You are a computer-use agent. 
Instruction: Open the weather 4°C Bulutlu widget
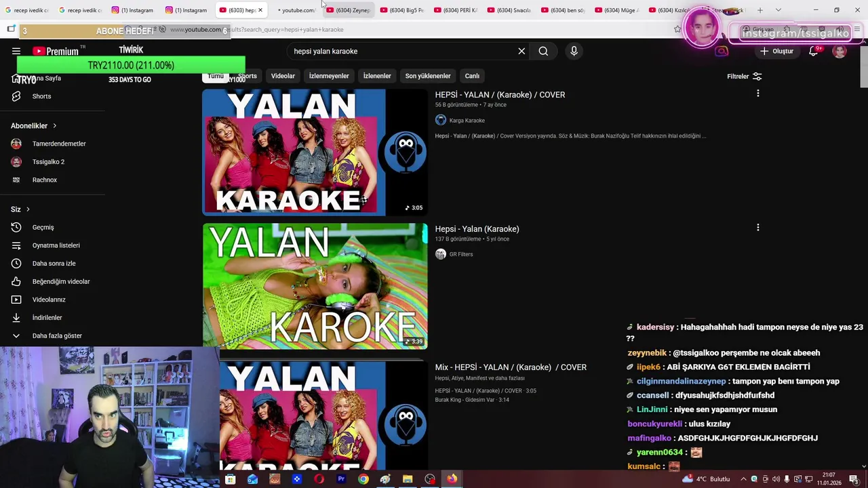click(706, 479)
